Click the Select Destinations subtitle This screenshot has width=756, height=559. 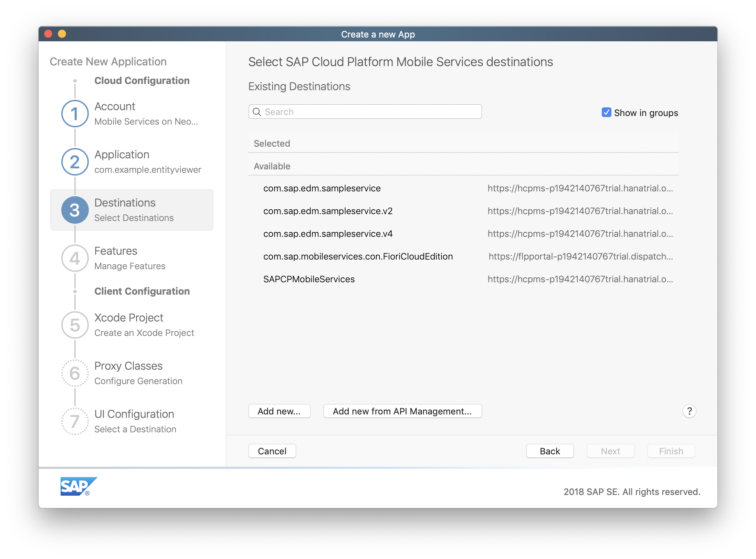tap(134, 218)
